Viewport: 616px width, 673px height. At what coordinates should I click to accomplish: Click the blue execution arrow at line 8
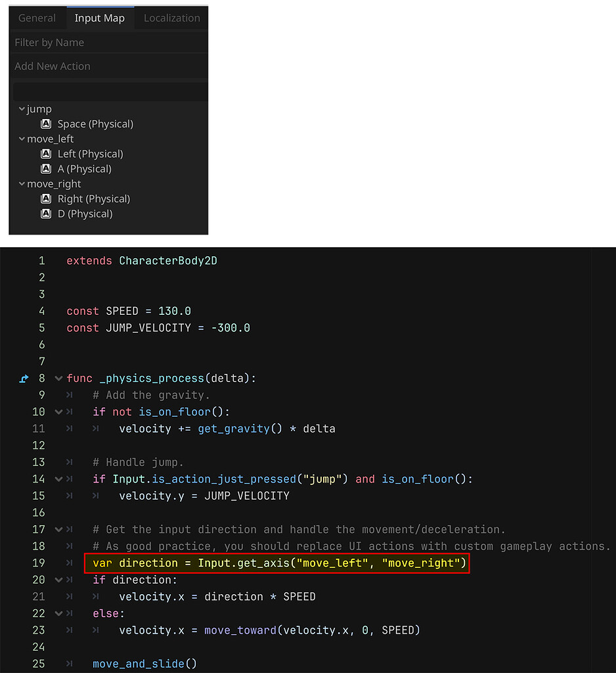[24, 379]
